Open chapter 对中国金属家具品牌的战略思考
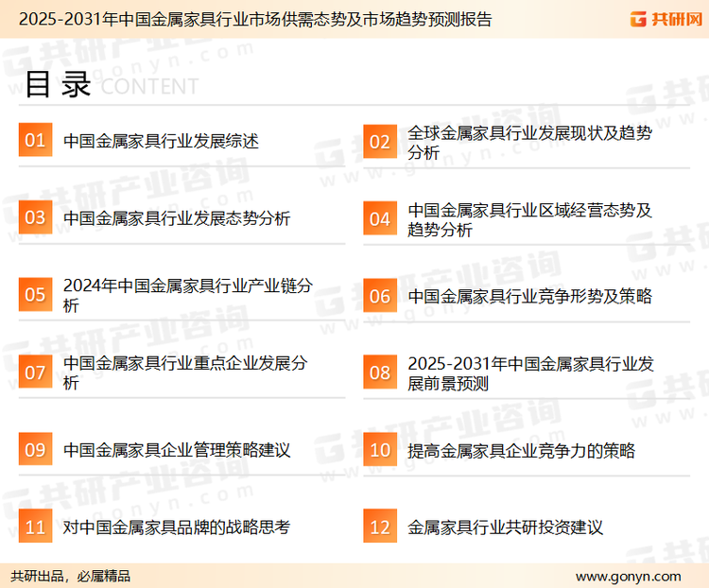709x588 pixels. 177,527
